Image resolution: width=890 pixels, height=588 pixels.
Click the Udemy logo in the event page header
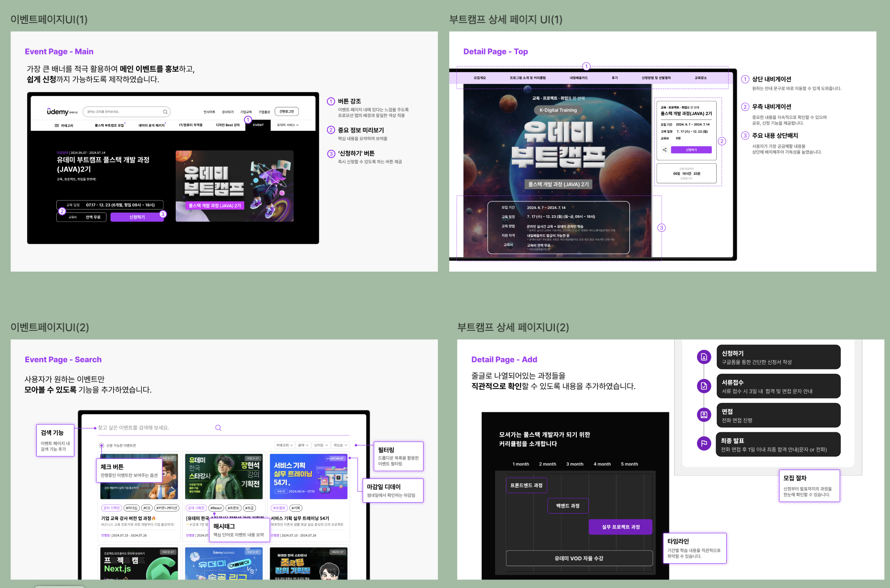[x=62, y=112]
